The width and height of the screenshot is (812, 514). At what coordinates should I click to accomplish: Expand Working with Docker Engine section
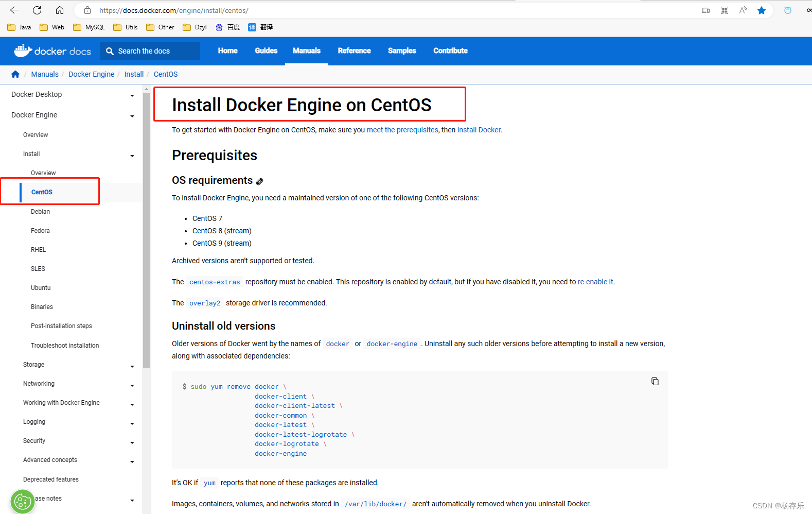point(132,404)
